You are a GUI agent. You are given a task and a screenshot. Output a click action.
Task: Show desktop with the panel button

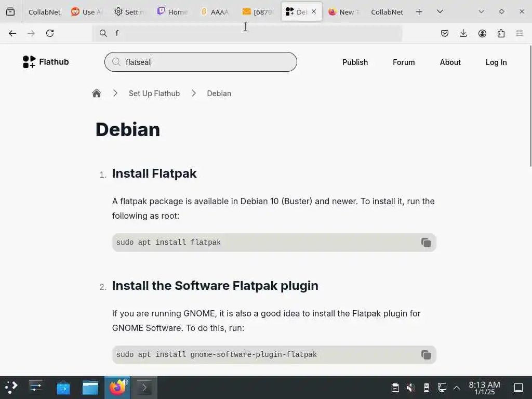pos(518,388)
